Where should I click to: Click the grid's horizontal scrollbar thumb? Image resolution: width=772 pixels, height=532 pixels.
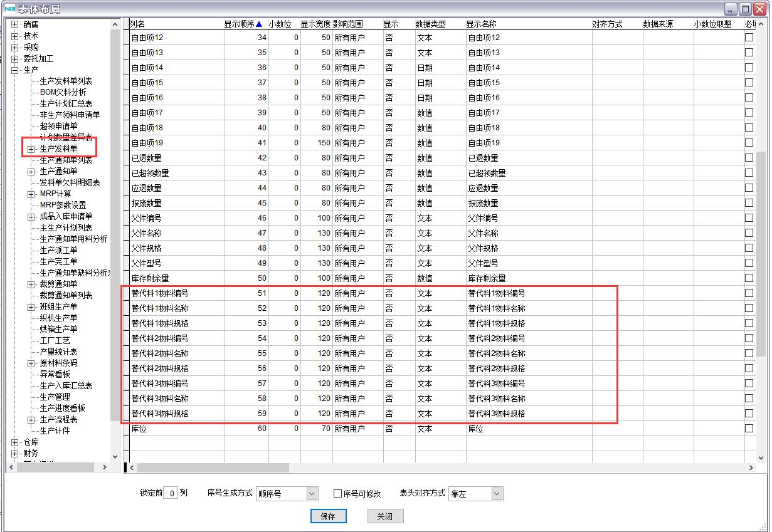(213, 468)
